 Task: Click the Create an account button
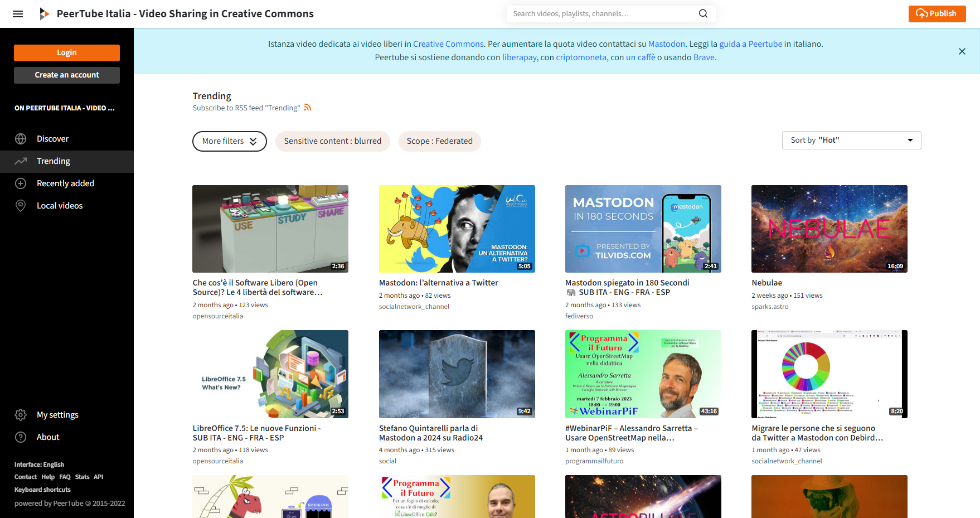click(x=67, y=75)
